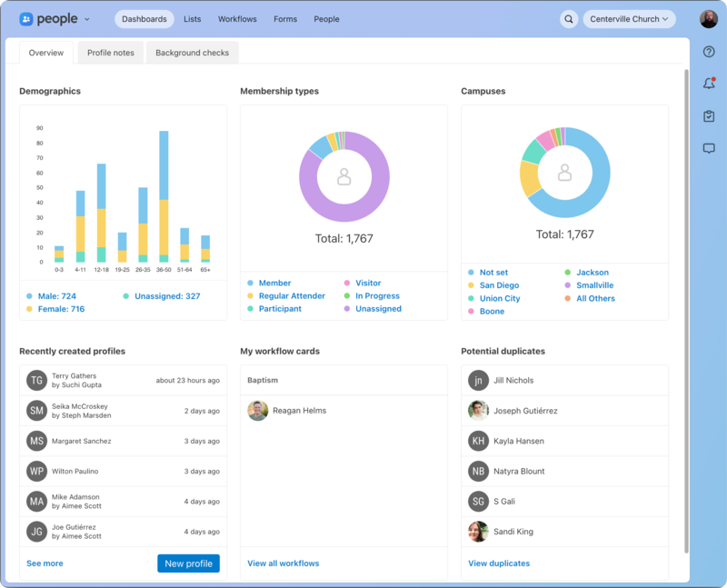Click the person icon inside Campuses donut
Screen dimensions: 727x588
coord(565,172)
